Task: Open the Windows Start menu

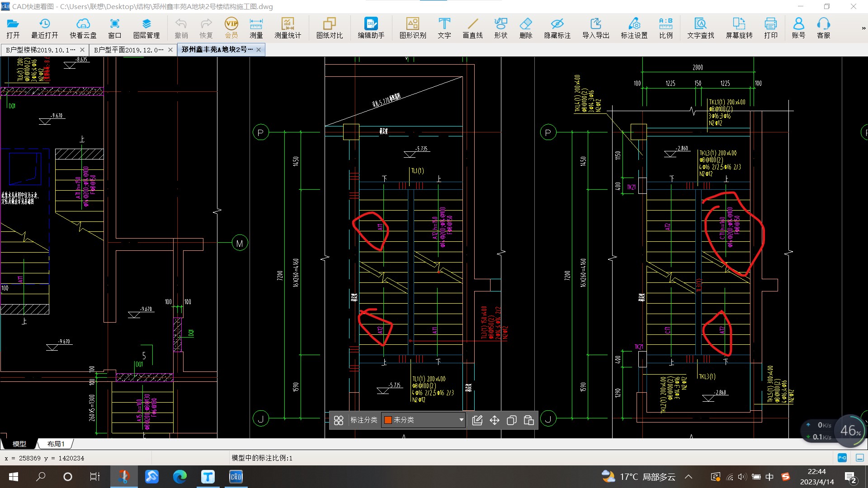Action: (13, 477)
